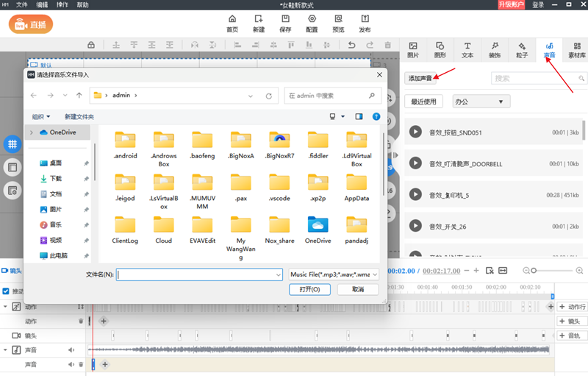Open the 帮助 menu
Image resolution: width=588 pixels, height=376 pixels.
tap(82, 5)
